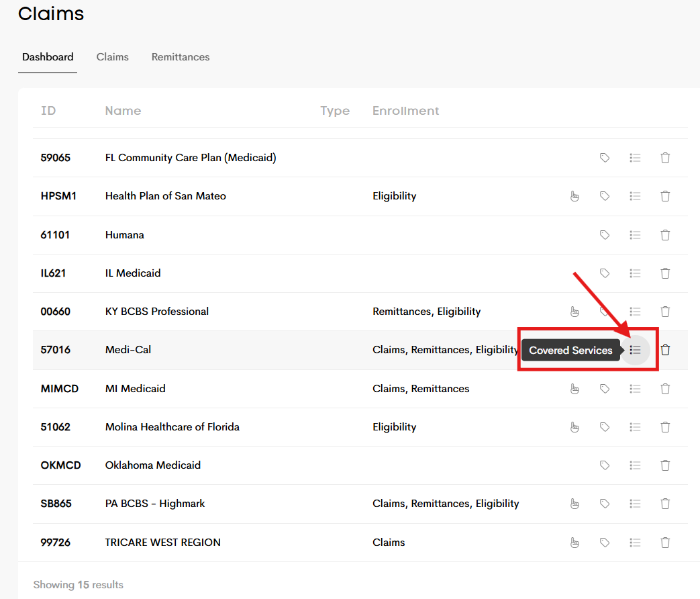Open covered services list for Health Plan of San Mateo
The width and height of the screenshot is (700, 599).
pos(635,196)
